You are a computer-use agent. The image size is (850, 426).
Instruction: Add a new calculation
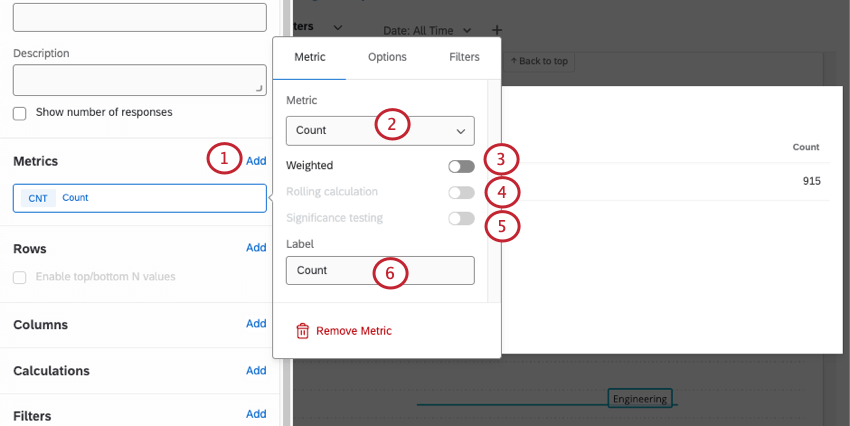pos(256,371)
